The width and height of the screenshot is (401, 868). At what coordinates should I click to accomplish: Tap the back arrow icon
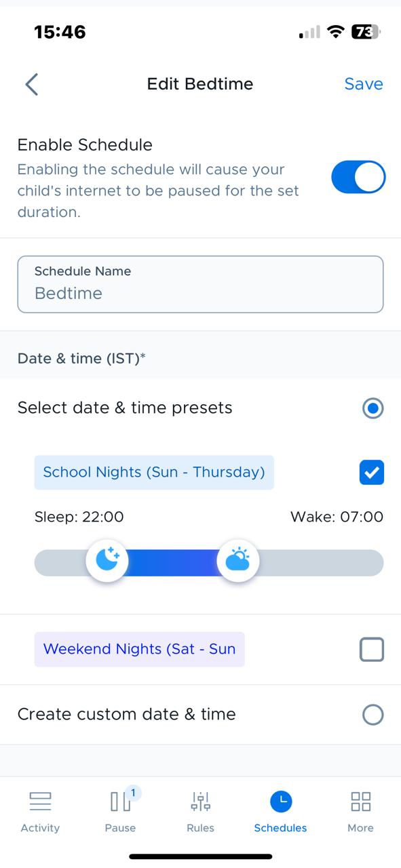pyautogui.click(x=31, y=84)
